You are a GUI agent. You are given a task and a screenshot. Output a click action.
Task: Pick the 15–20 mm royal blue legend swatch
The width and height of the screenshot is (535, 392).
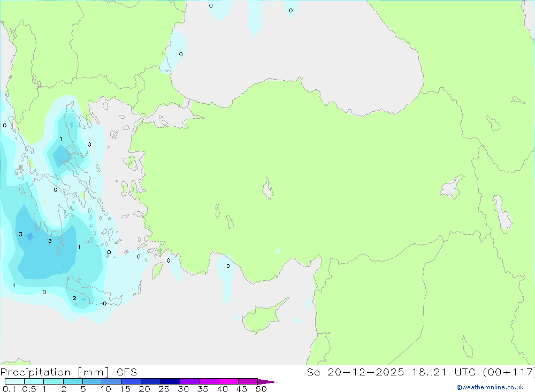(x=131, y=381)
